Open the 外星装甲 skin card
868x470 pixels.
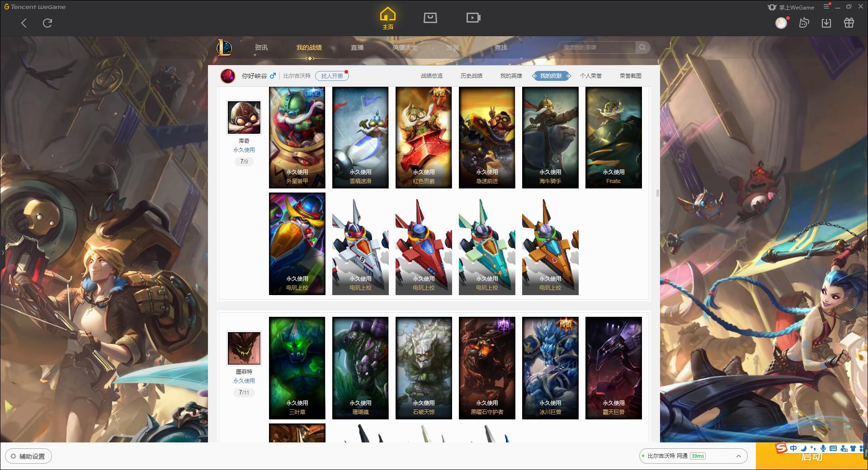coord(297,137)
